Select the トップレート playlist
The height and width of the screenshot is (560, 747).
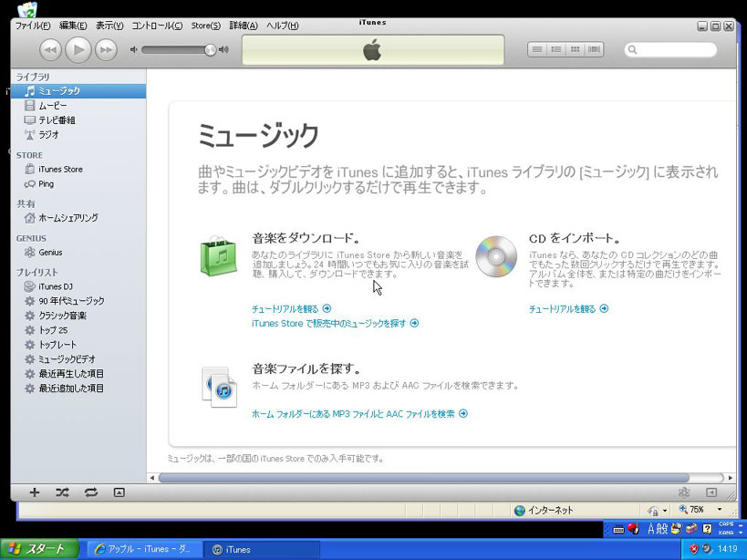click(78, 345)
